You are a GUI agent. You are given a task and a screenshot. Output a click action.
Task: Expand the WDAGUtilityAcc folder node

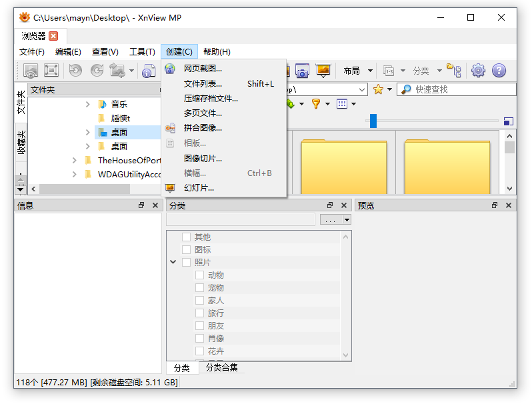(x=74, y=175)
